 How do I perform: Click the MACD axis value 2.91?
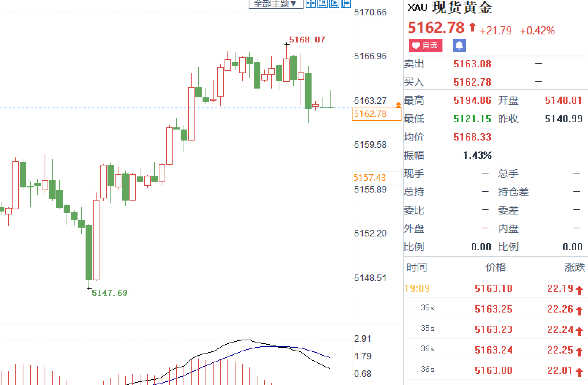pyautogui.click(x=362, y=339)
